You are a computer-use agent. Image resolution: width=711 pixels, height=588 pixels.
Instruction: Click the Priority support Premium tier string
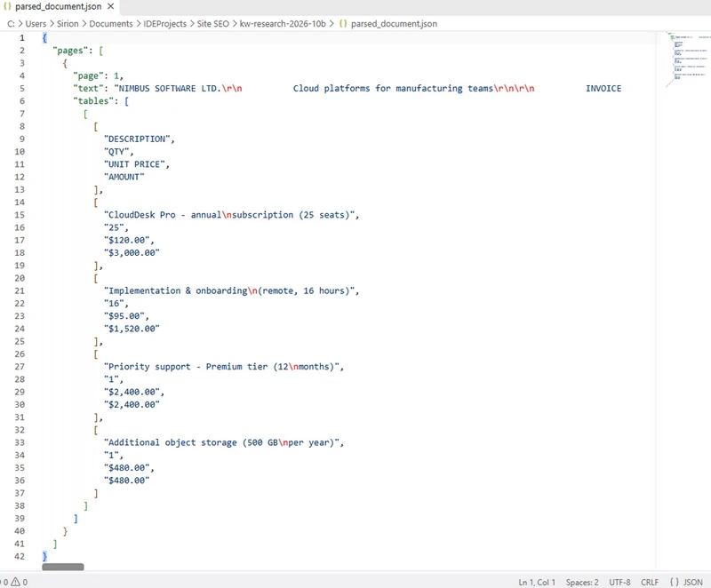tap(221, 367)
